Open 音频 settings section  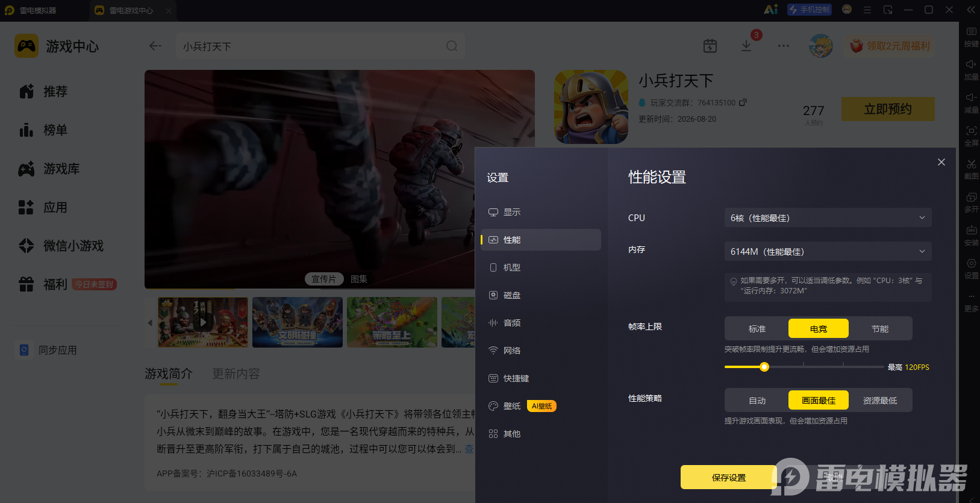point(541,323)
